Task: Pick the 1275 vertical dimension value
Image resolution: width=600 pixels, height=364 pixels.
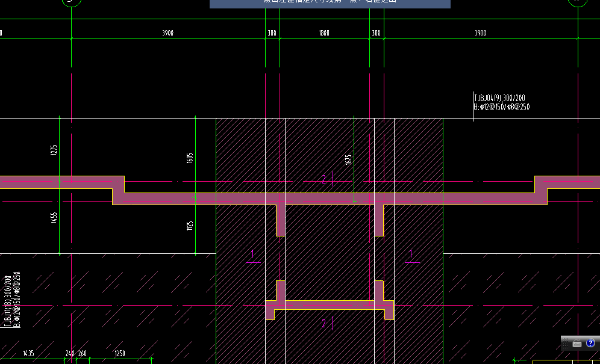Action: pyautogui.click(x=54, y=149)
